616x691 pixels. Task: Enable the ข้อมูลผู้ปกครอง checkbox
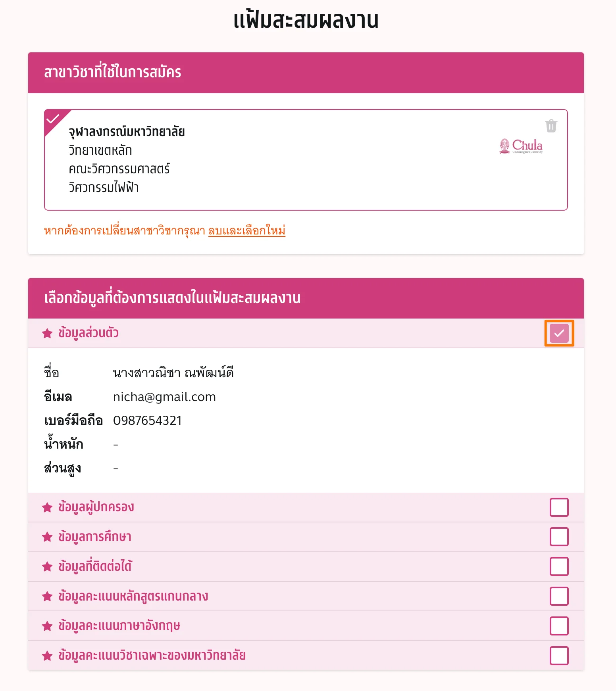[559, 507]
